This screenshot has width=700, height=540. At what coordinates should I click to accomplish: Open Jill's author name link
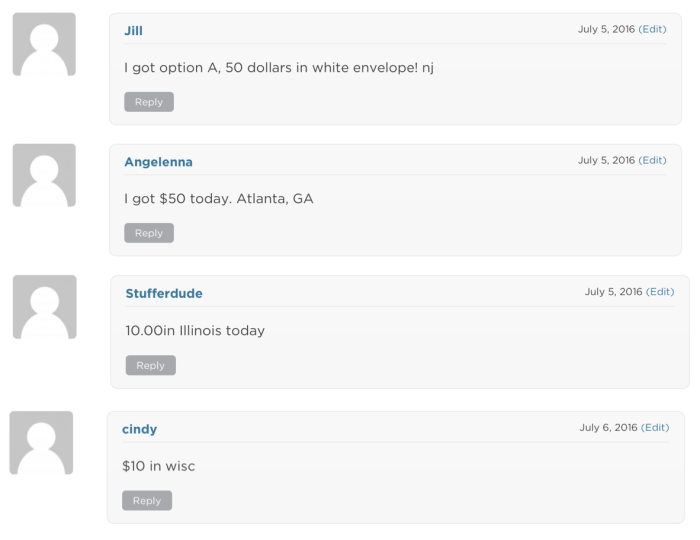[x=133, y=31]
